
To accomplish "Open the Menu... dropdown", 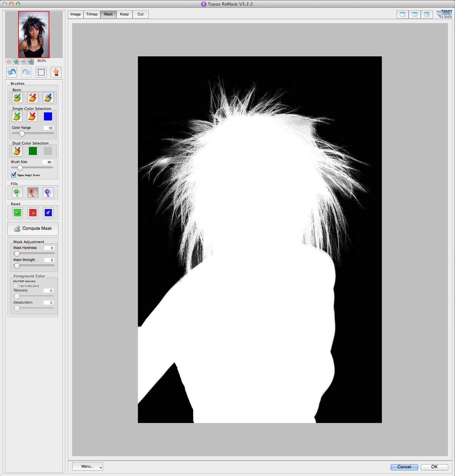I will click(x=88, y=466).
